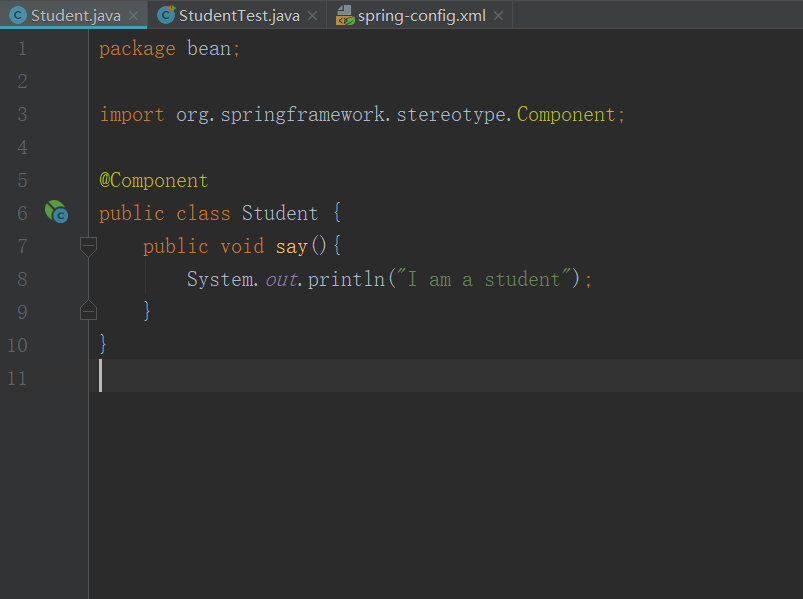This screenshot has width=803, height=599.
Task: Click line number 11 in the gutter
Action: 17,378
